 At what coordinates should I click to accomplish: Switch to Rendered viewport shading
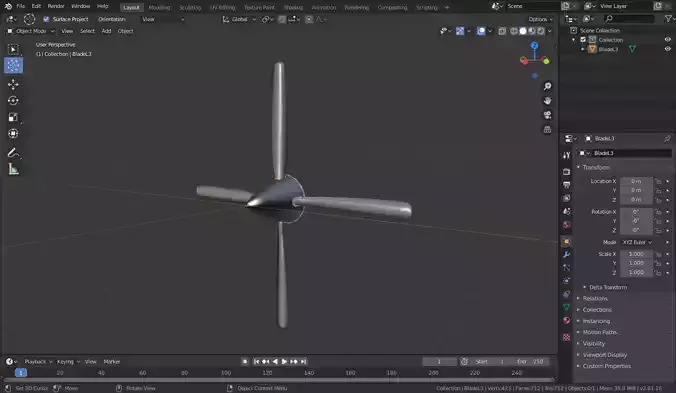pyautogui.click(x=541, y=31)
